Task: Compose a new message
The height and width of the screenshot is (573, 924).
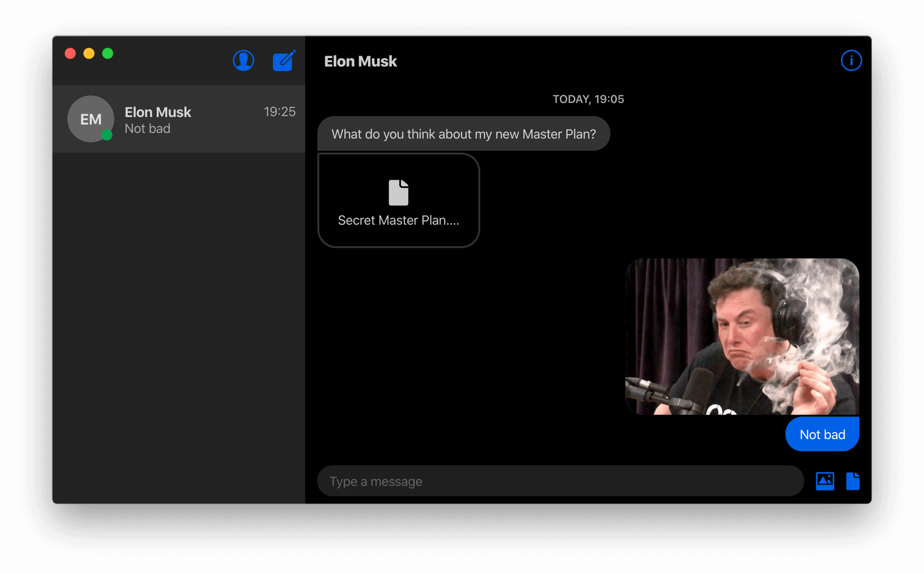Action: coord(284,60)
